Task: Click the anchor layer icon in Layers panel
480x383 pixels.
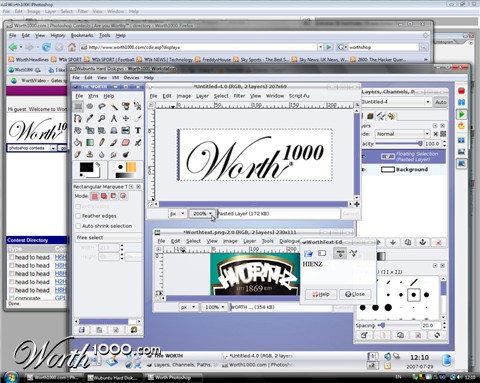Action: (x=423, y=242)
